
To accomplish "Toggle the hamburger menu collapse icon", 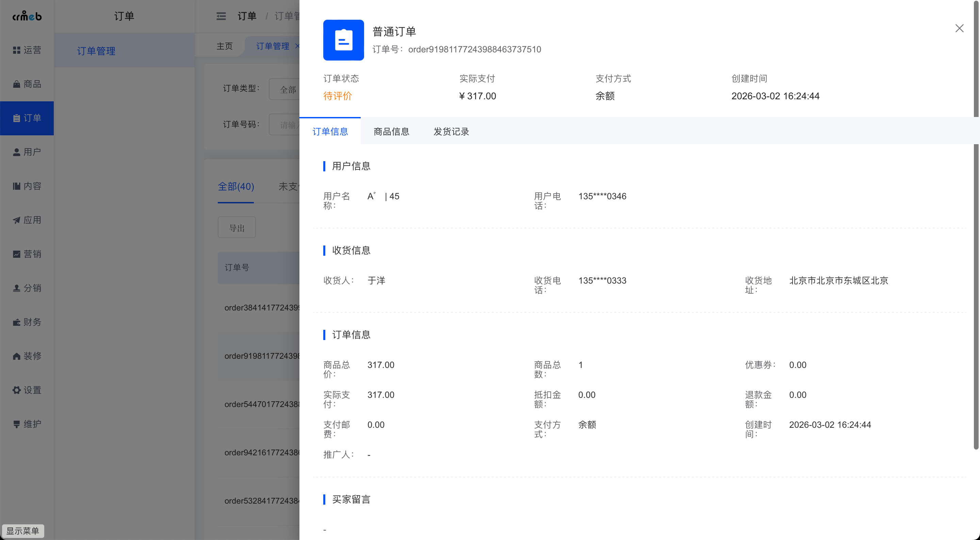I will tap(221, 16).
